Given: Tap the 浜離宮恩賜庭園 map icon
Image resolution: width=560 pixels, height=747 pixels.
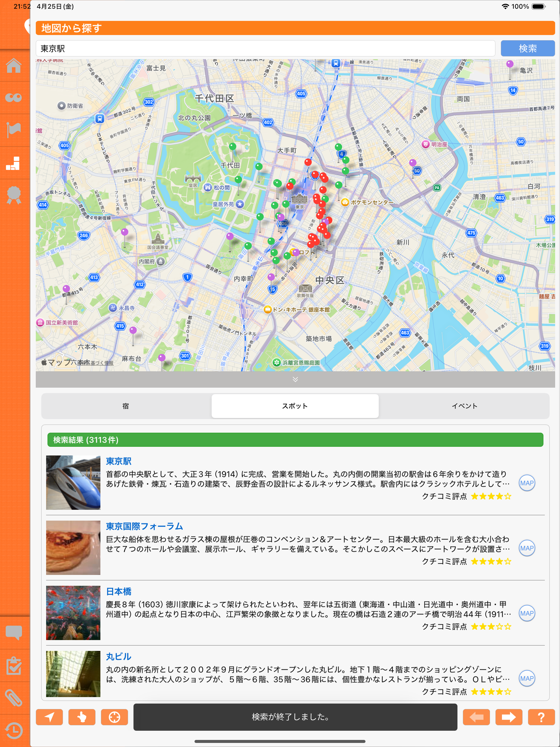Looking at the screenshot, I should pos(276,362).
